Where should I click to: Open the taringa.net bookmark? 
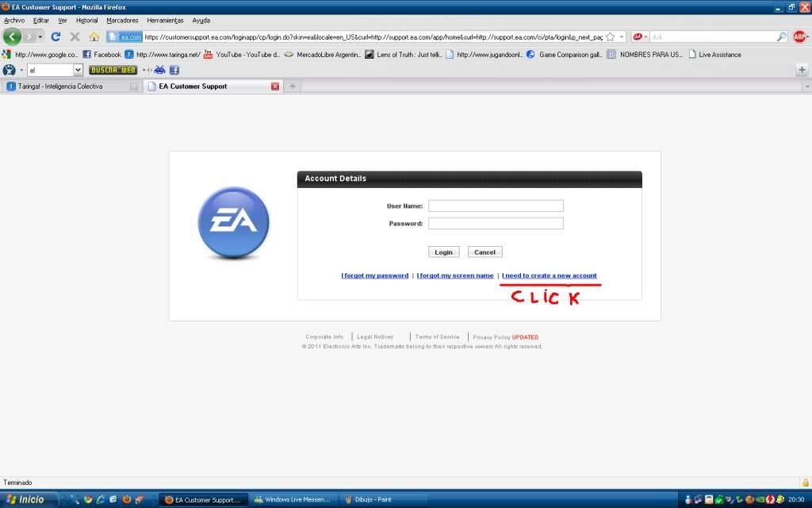click(x=163, y=55)
